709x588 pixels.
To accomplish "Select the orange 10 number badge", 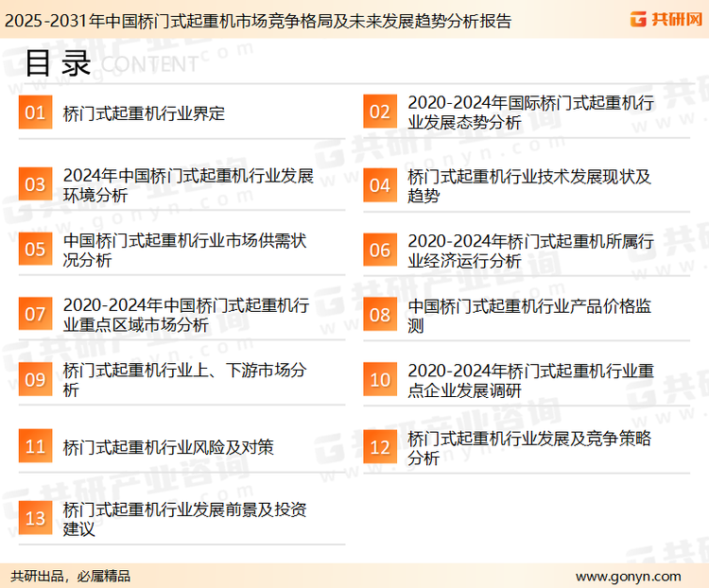I will [x=379, y=379].
